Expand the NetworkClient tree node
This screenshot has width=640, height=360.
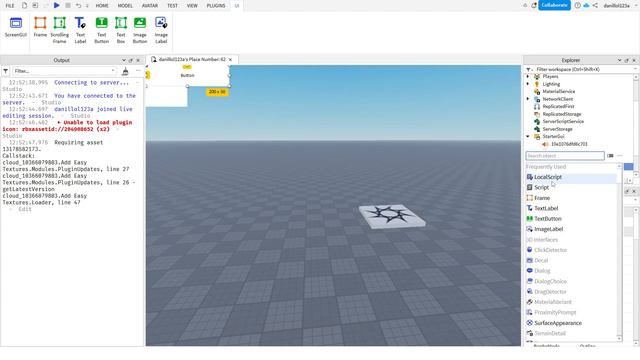click(528, 99)
